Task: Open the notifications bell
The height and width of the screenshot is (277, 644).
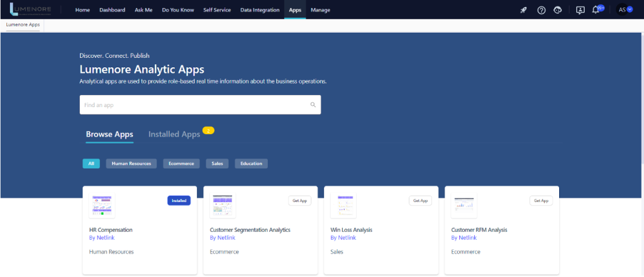Action: click(596, 10)
